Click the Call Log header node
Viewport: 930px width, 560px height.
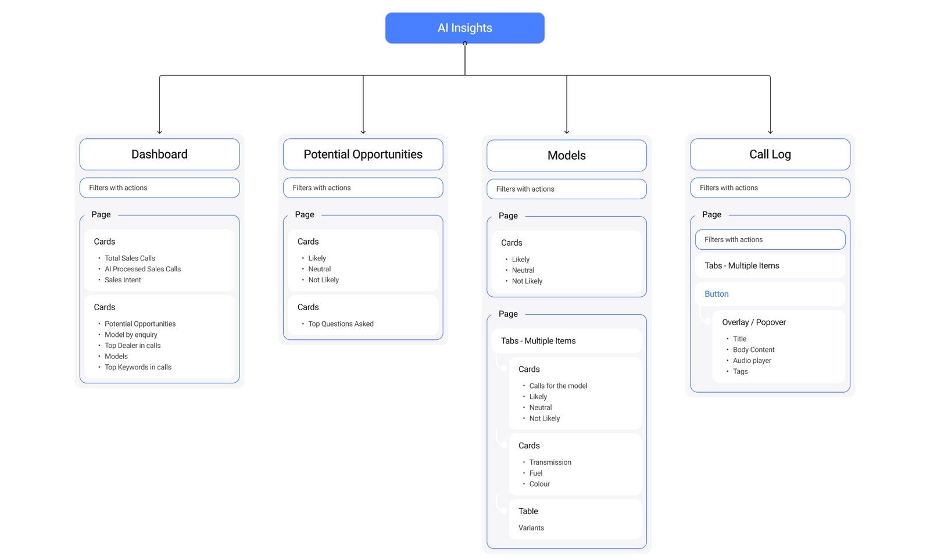click(x=770, y=154)
